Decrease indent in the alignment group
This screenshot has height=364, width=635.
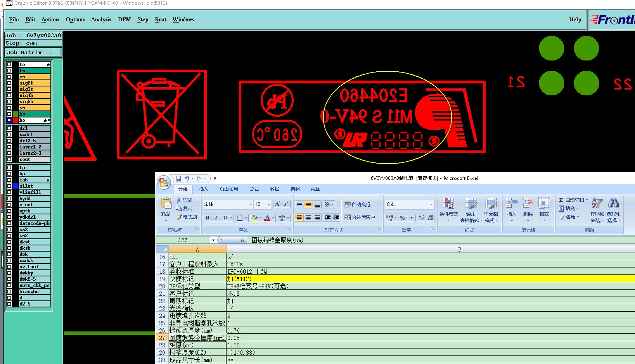click(x=327, y=217)
